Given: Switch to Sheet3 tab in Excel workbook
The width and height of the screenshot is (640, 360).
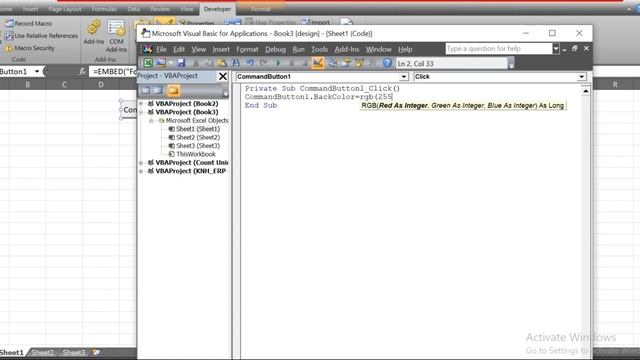Looking at the screenshot, I should pos(74,353).
